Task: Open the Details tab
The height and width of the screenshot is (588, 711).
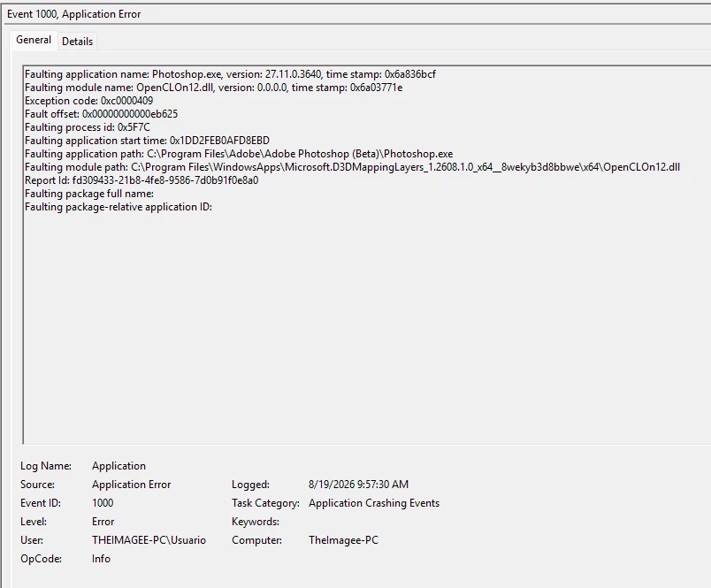Action: [77, 42]
